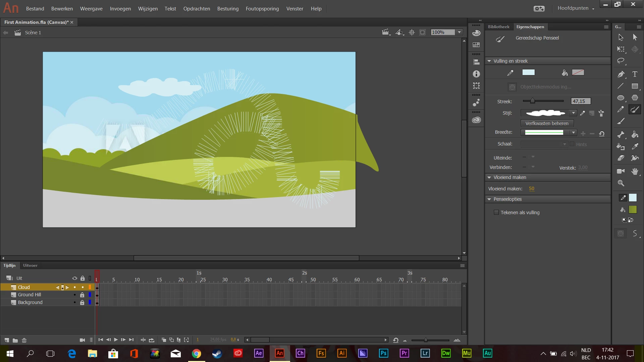This screenshot has height=362, width=644.
Task: Enable Tekenen als vulling checkbox
Action: pyautogui.click(x=496, y=213)
